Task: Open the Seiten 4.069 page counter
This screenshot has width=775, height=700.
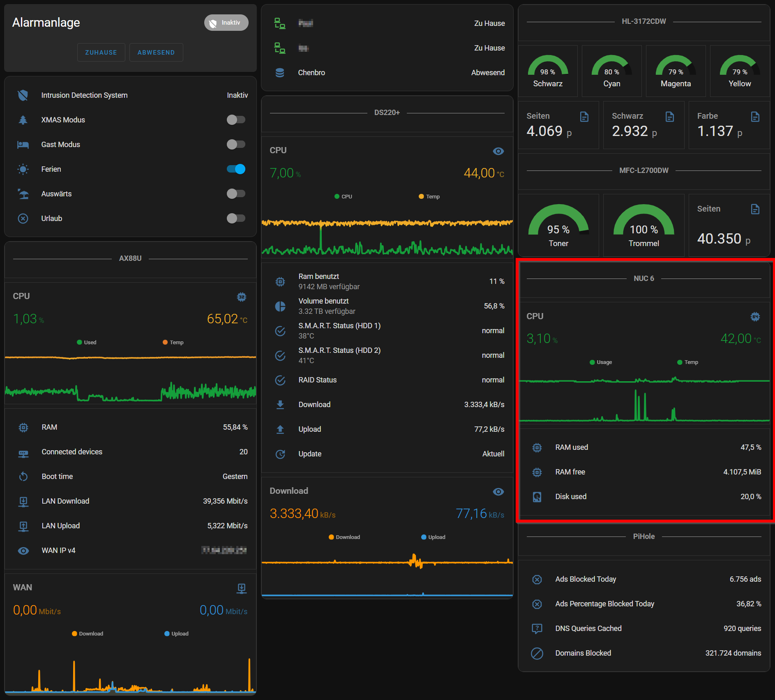Action: (558, 125)
